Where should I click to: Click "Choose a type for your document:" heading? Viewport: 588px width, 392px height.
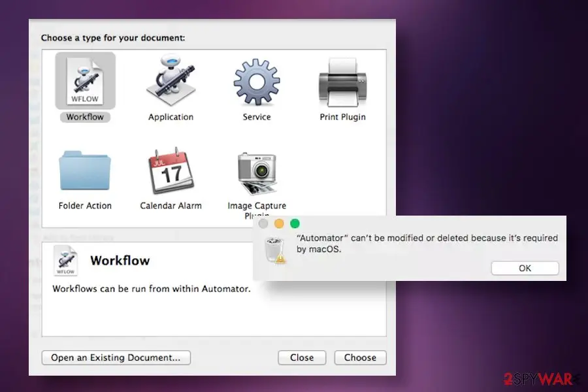coord(113,38)
